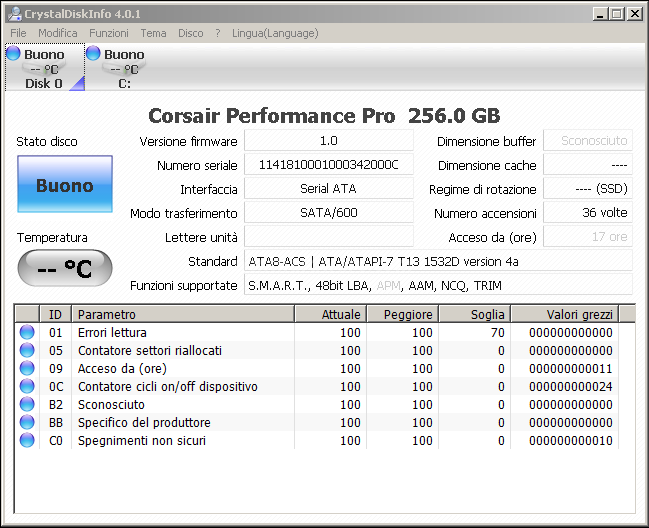649x528 pixels.
Task: Open the Tema menu
Action: click(x=153, y=33)
